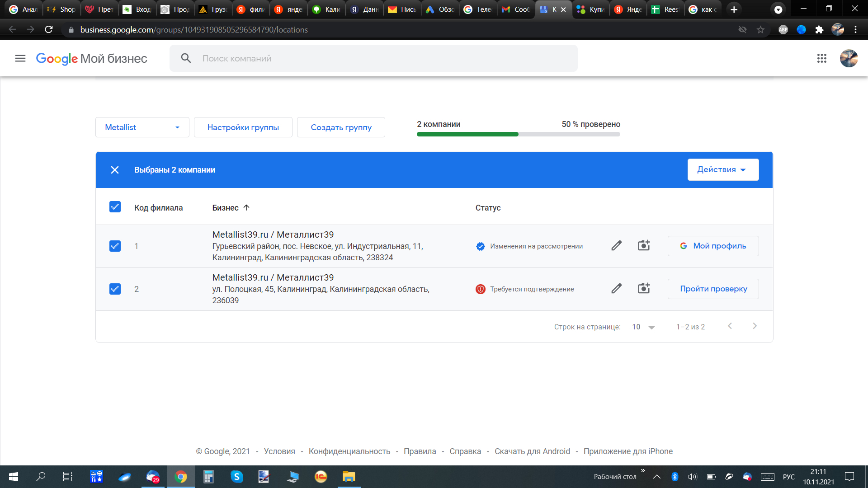Viewport: 868px width, 488px height.
Task: Open a new browser tab
Action: point(734,9)
